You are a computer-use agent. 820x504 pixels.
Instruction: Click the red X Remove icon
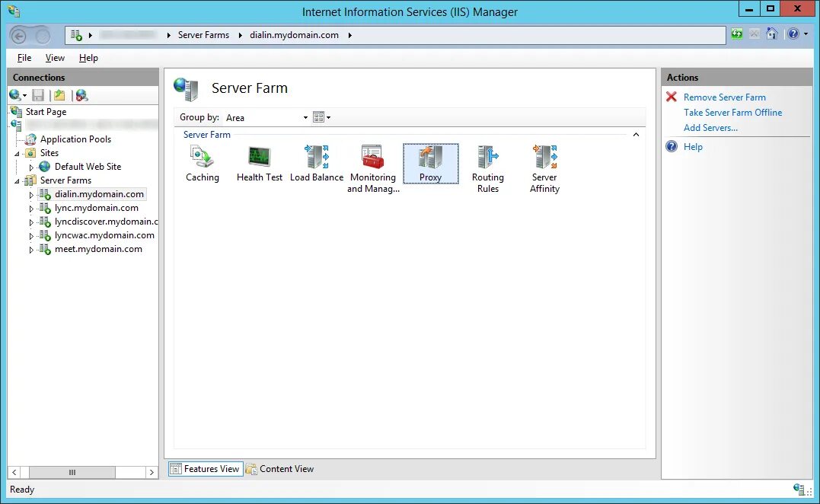672,97
